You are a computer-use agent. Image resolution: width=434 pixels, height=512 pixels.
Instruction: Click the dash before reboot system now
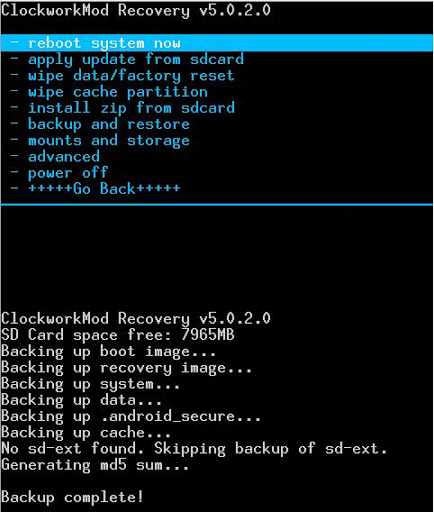click(x=14, y=42)
